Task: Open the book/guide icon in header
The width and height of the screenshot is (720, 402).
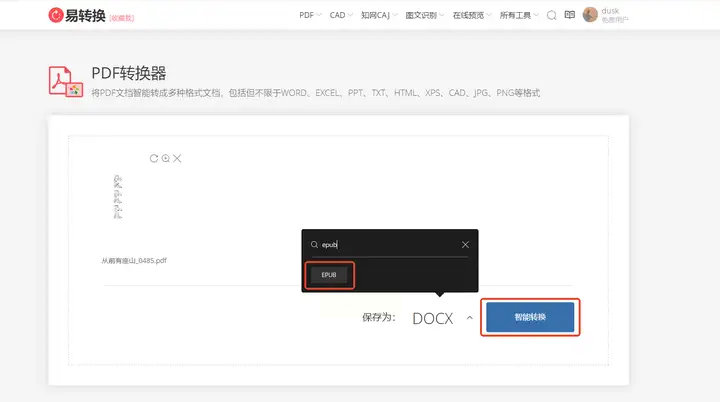Action: [x=569, y=15]
